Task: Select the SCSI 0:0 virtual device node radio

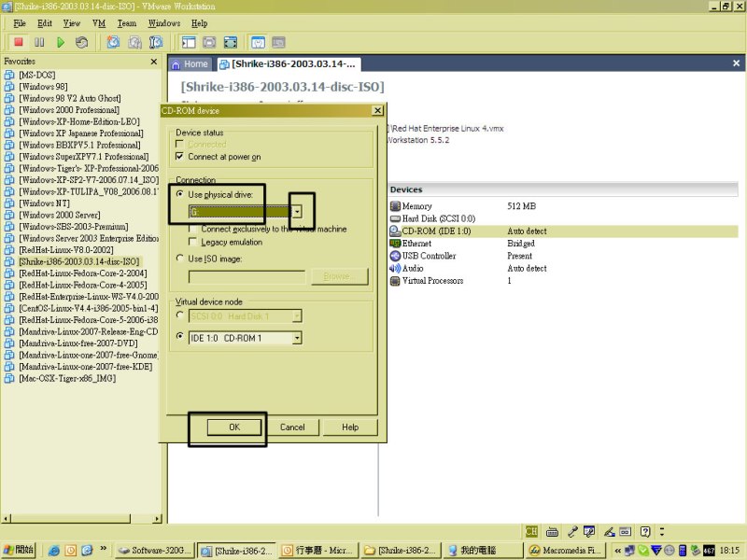Action: 179,315
